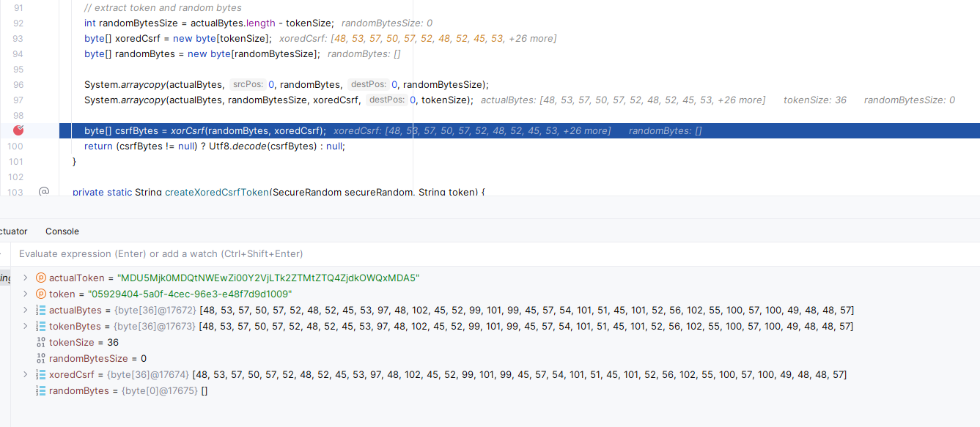Expand the xoredCsrf array contents
980x427 pixels.
click(26, 374)
